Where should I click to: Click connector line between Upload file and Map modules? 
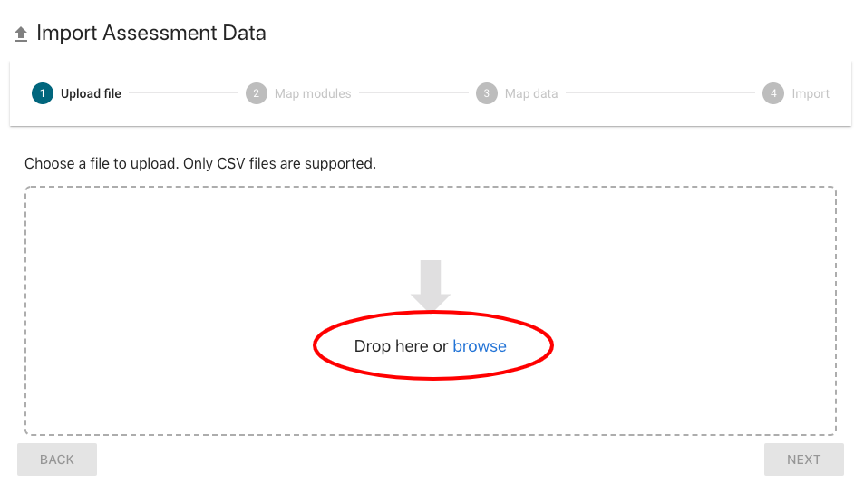tap(183, 93)
